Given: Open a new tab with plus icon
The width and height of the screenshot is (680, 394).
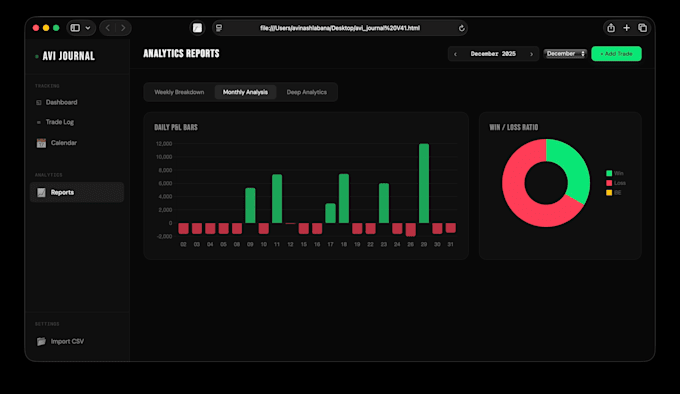Looking at the screenshot, I should click(x=627, y=28).
